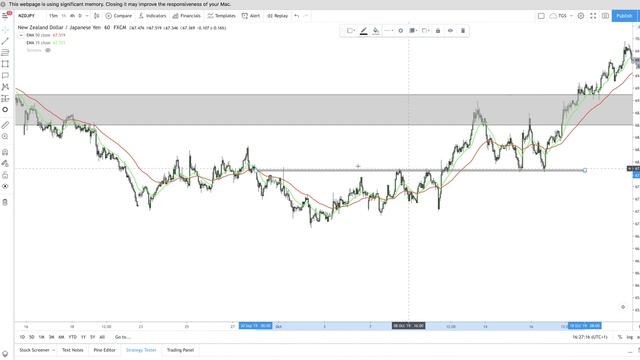Change fill color with bucket swatch
Viewport: 640px width, 360px height.
pos(376,31)
